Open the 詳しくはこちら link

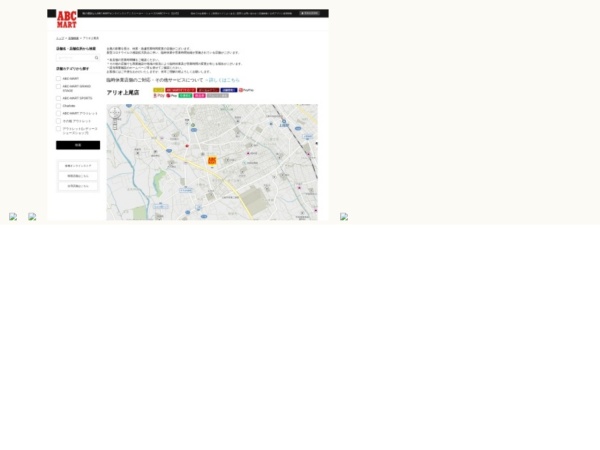pyautogui.click(x=222, y=80)
